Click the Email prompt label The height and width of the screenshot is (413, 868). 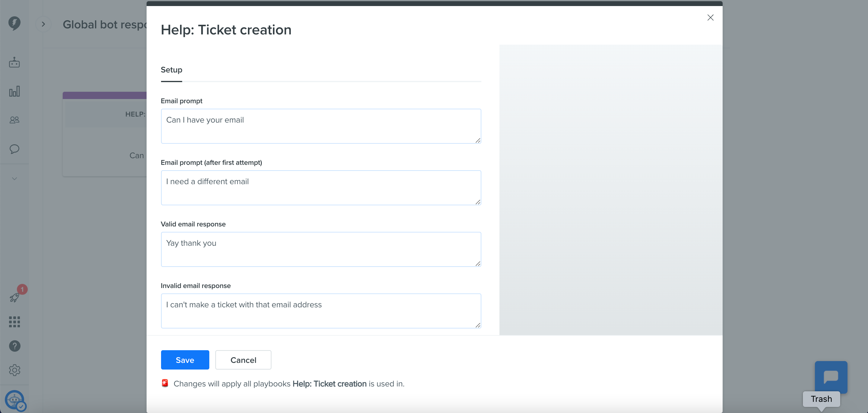point(181,101)
